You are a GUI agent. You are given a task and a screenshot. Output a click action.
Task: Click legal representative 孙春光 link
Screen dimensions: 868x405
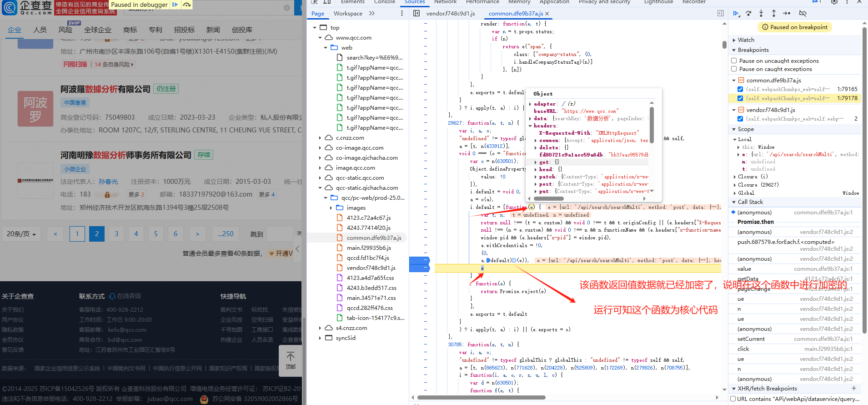tap(108, 182)
